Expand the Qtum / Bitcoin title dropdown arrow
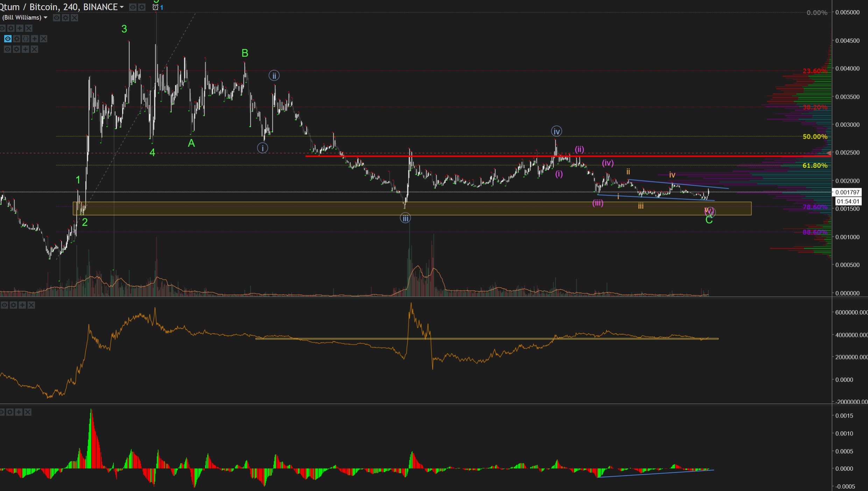The height and width of the screenshot is (491, 868). point(122,7)
